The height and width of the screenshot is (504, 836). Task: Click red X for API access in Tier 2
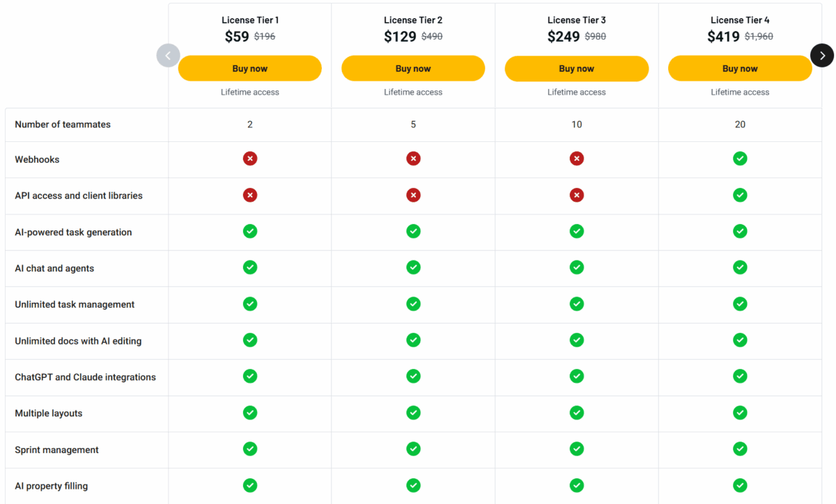(x=413, y=195)
